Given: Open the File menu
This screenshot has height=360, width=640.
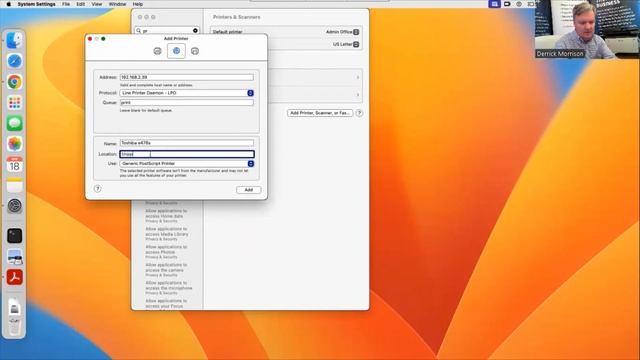Looking at the screenshot, I should [x=66, y=4].
